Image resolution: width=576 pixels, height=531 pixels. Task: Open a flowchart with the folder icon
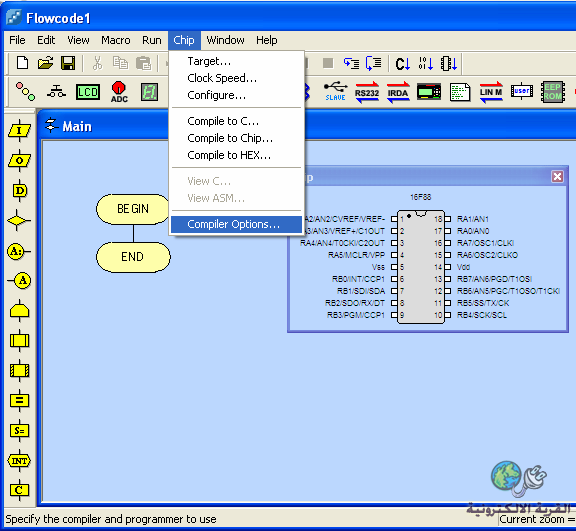[46, 63]
